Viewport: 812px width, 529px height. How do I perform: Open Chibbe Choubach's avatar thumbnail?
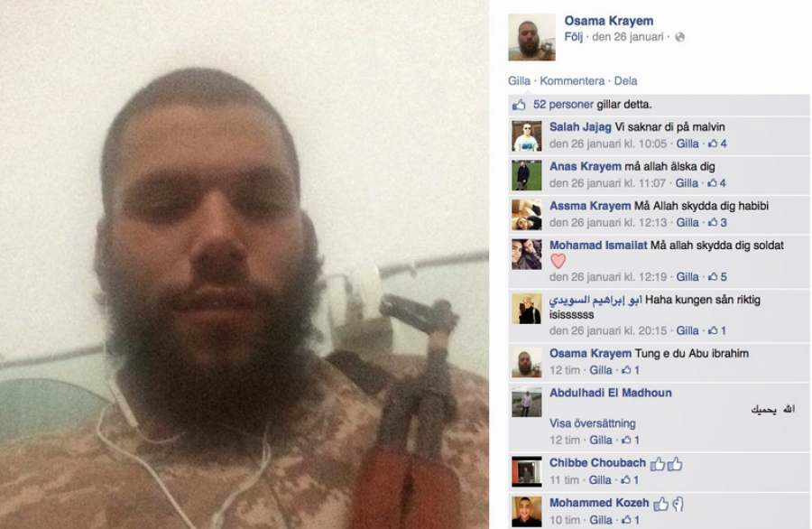pyautogui.click(x=527, y=471)
